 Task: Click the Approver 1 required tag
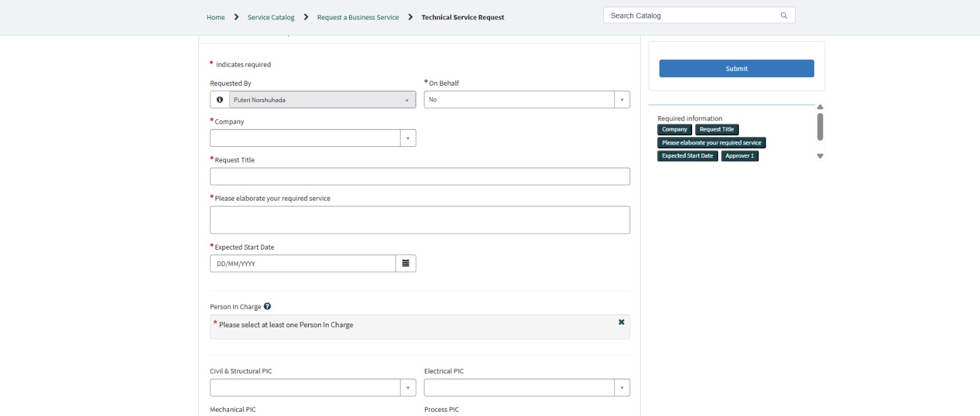[x=739, y=156]
